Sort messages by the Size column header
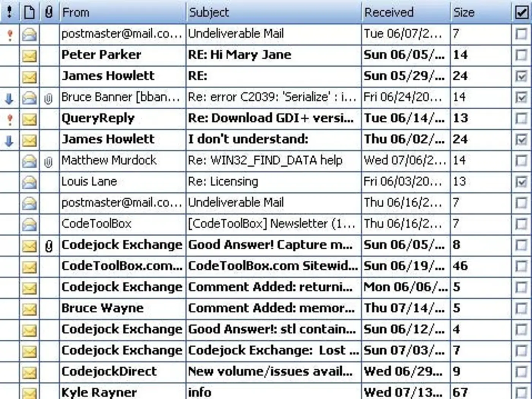Viewport: 532px width, 399px height. click(x=481, y=12)
